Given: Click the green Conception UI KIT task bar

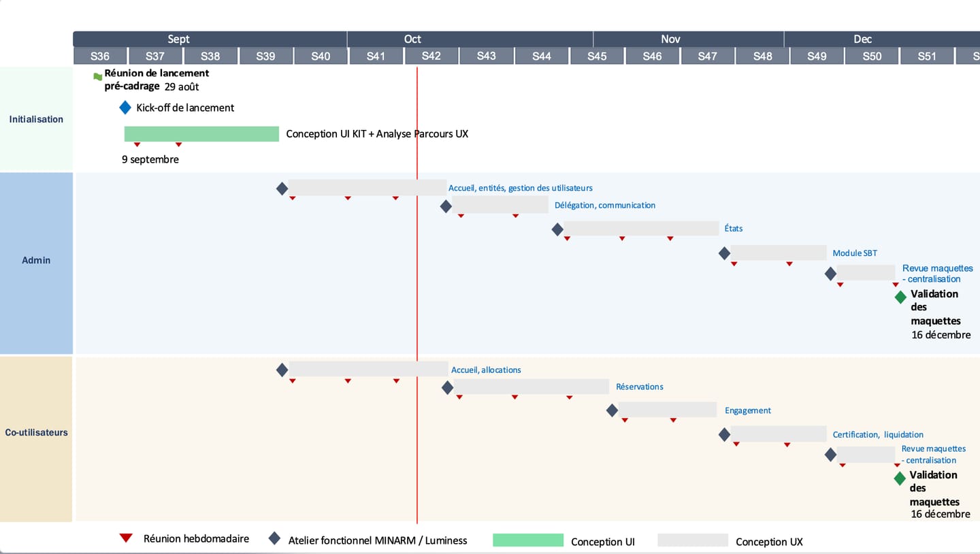Looking at the screenshot, I should click(x=201, y=134).
